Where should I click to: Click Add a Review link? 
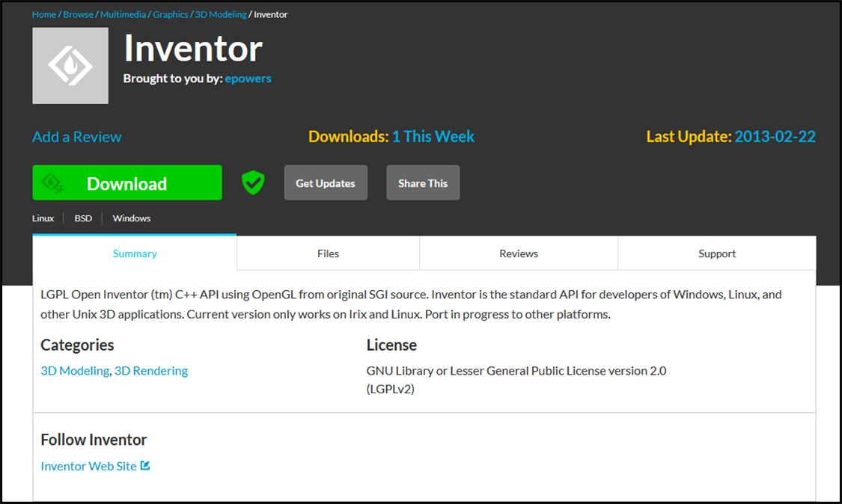(x=77, y=137)
